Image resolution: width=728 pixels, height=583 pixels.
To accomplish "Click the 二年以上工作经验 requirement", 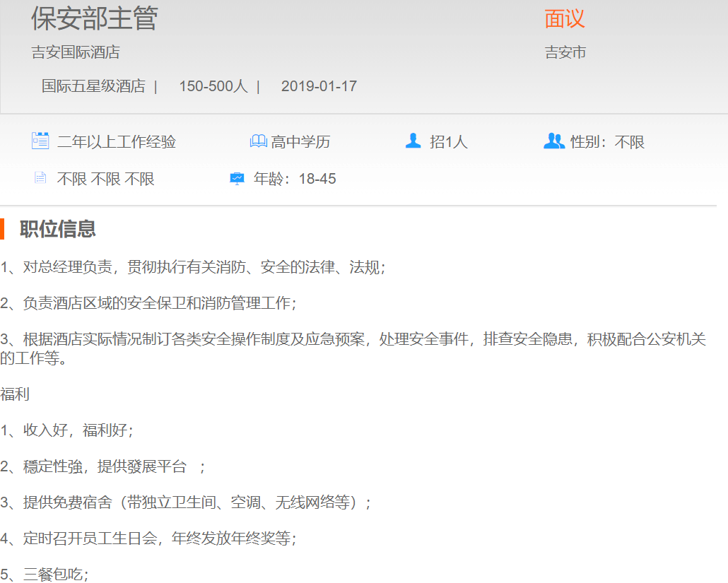I will coord(117,142).
